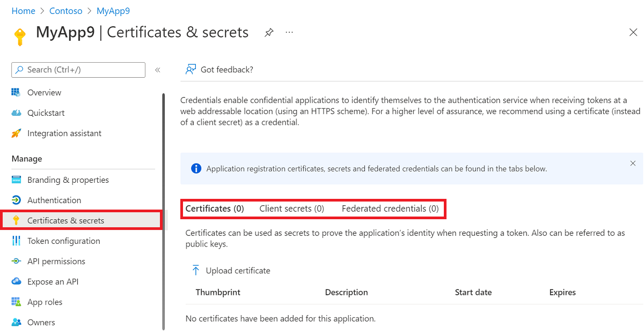Upload a certificate
The image size is (644, 335).
click(231, 271)
